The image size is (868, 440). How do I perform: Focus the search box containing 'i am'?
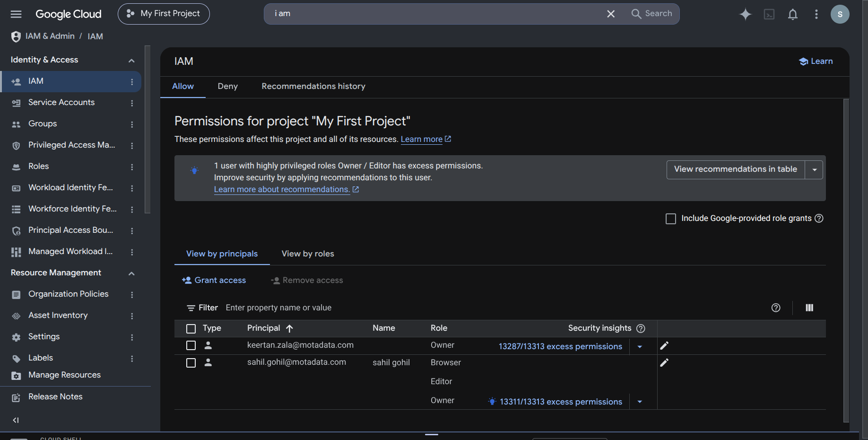pos(435,14)
